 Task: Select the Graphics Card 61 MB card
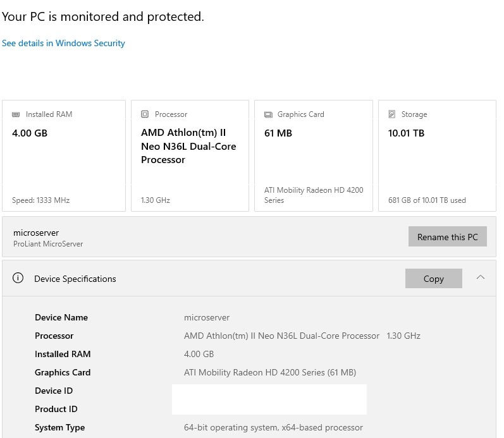click(x=313, y=155)
